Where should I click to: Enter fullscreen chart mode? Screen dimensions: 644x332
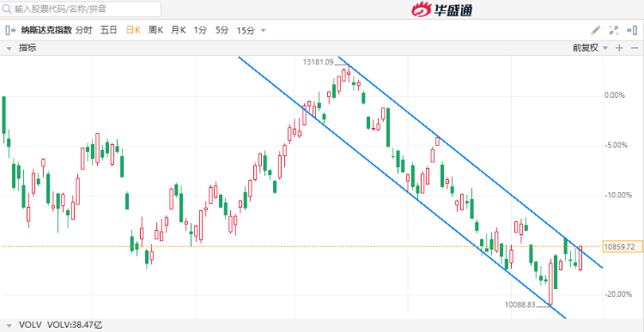614,30
